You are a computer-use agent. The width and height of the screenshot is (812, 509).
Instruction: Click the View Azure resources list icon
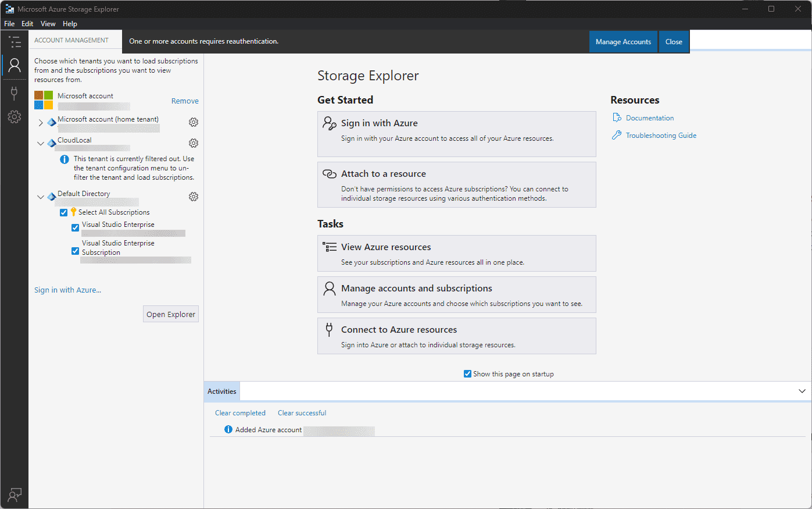tap(330, 247)
